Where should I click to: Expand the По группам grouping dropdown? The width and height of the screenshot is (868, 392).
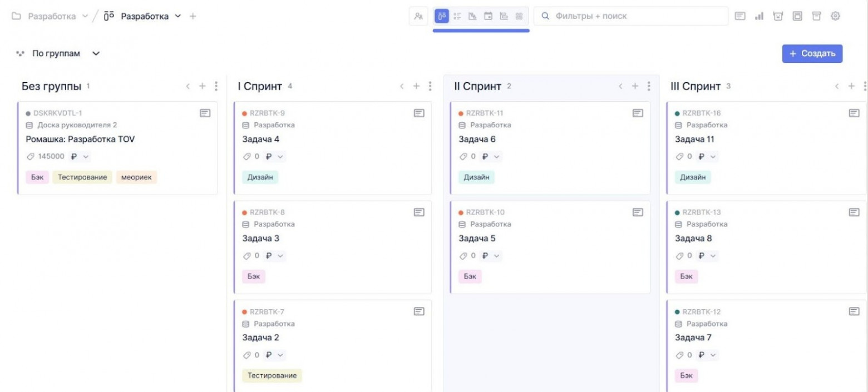(96, 53)
